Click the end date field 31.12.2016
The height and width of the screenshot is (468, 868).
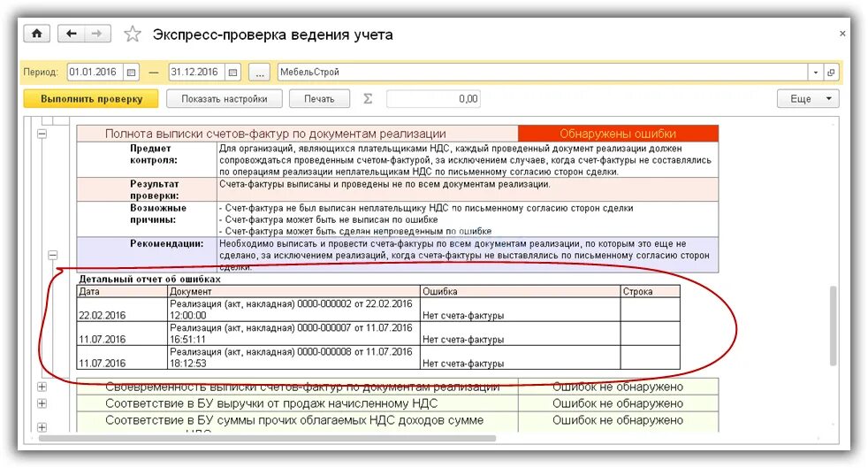[x=197, y=72]
